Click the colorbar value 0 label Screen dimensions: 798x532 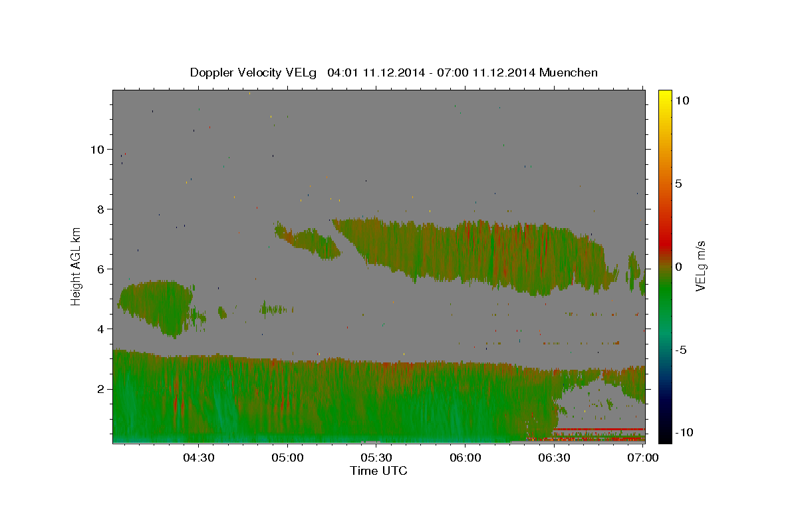(x=678, y=266)
